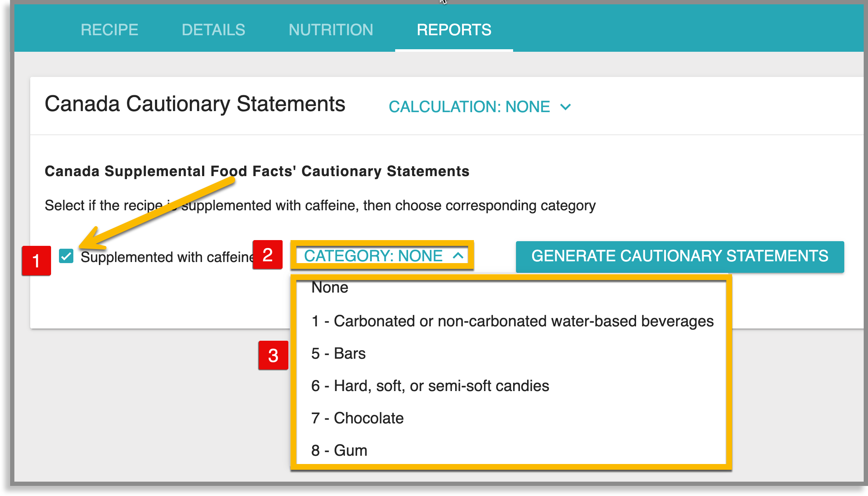Select 7 - Chocolate from the list
The image size is (868, 496).
(357, 418)
